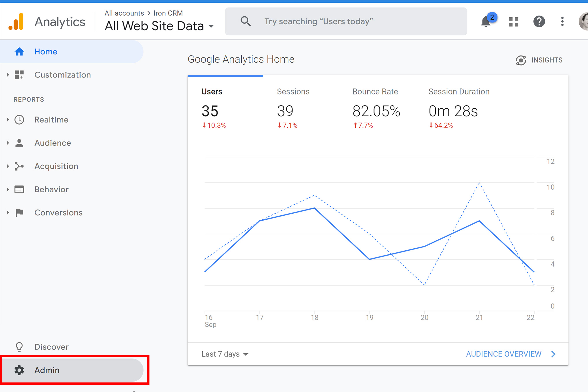Click the 0m 28s session duration value

pyautogui.click(x=453, y=111)
